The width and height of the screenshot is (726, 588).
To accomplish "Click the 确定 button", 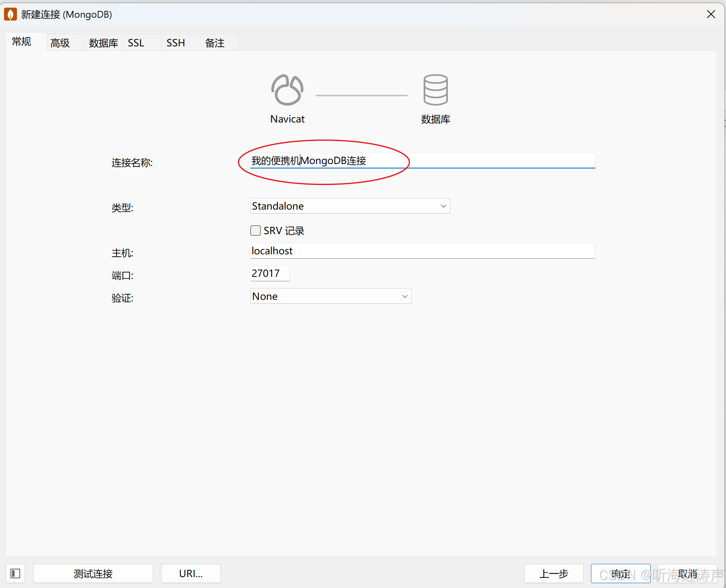I will pos(620,573).
